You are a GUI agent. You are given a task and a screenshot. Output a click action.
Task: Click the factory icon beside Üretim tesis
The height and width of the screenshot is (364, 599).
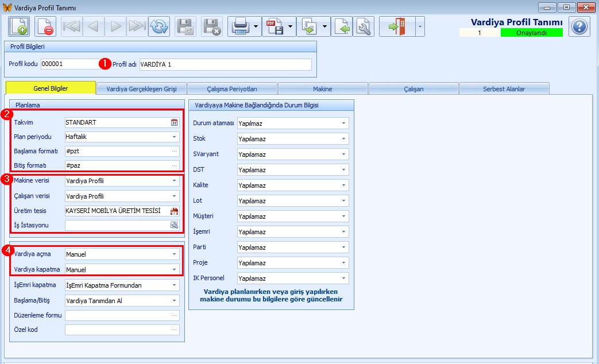click(174, 211)
